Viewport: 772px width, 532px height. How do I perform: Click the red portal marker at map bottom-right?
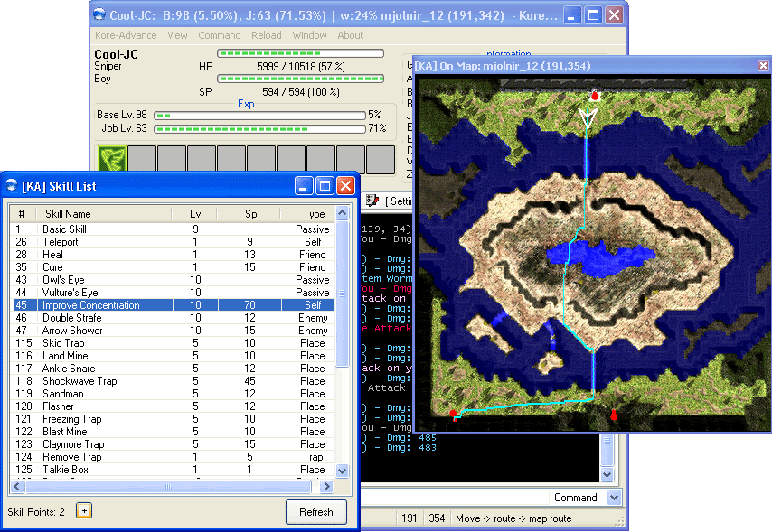pyautogui.click(x=614, y=415)
